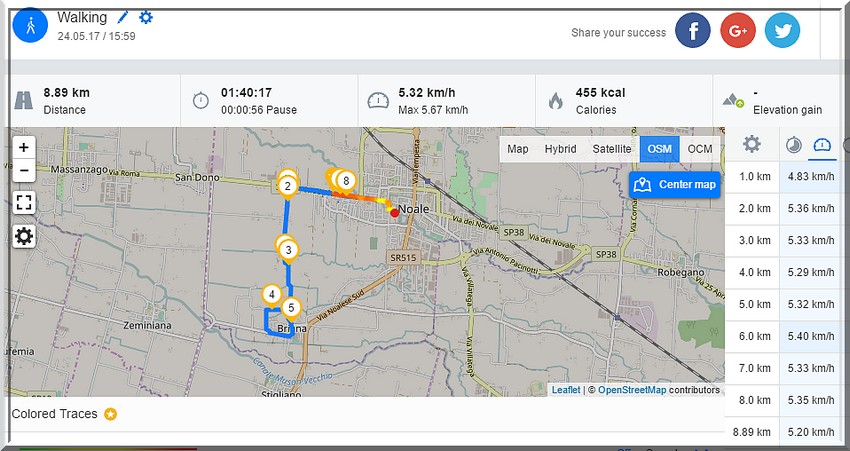
Task: Select the 2.0 km split row
Action: (782, 209)
